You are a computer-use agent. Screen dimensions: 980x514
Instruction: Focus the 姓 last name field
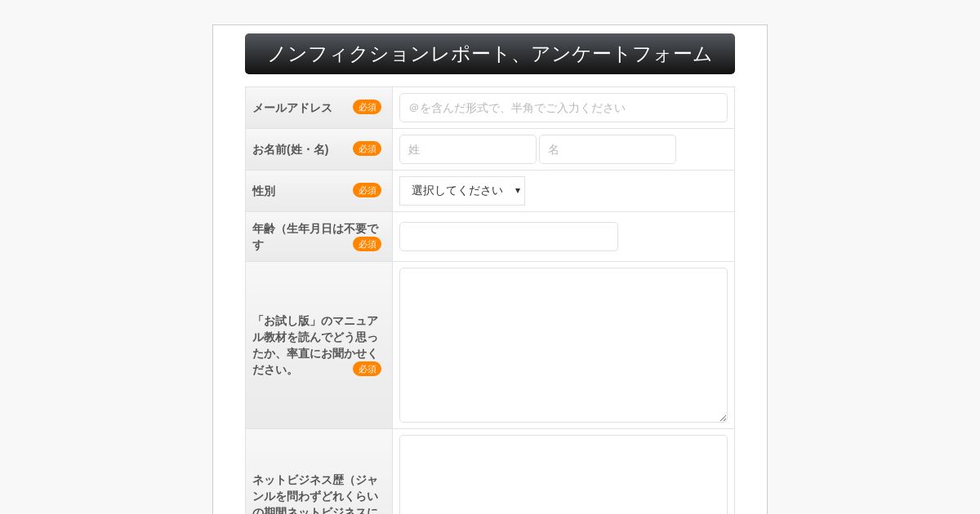[x=468, y=149]
